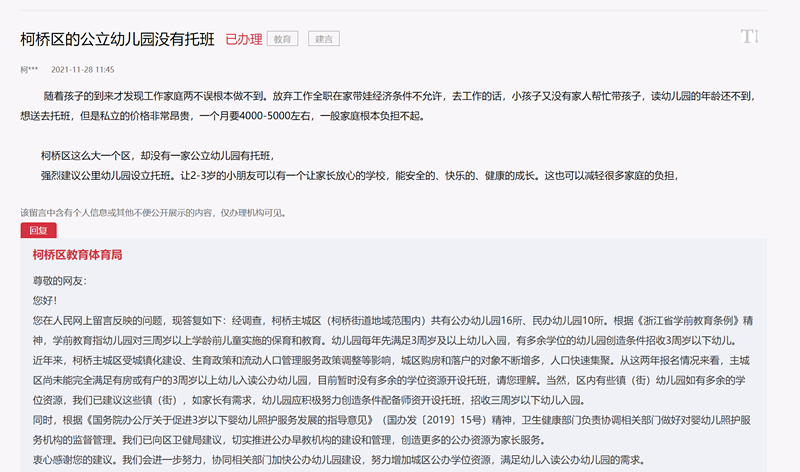The image size is (800, 472).
Task: Select the 建言 type tag
Action: tap(323, 39)
